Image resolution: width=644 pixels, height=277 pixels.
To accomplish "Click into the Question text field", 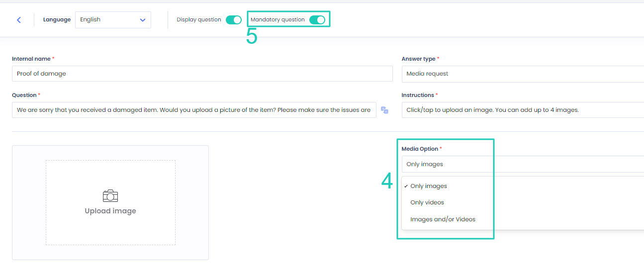I will pos(194,110).
